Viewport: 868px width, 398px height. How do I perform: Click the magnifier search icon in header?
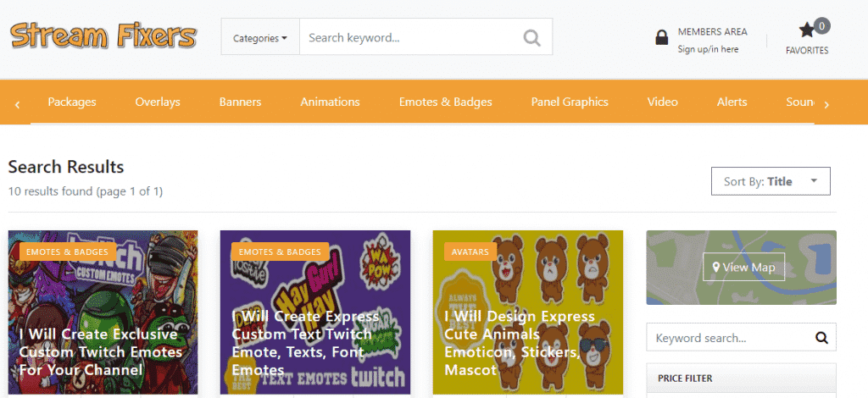(531, 37)
